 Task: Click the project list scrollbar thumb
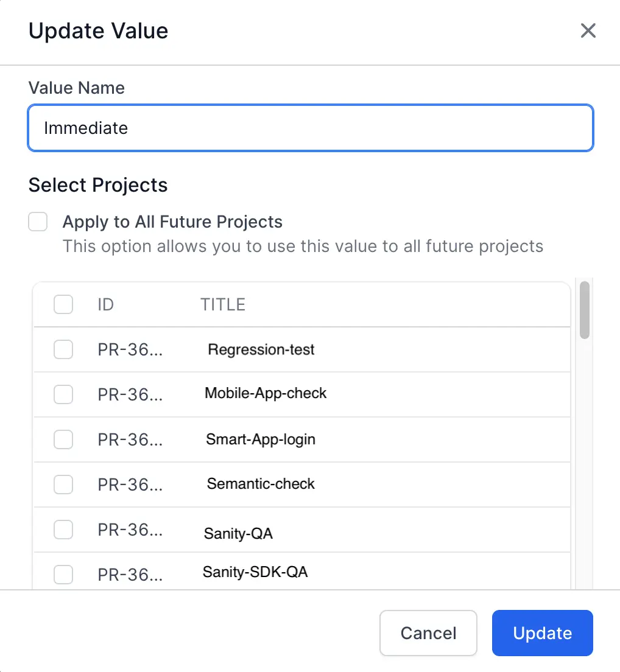585,310
